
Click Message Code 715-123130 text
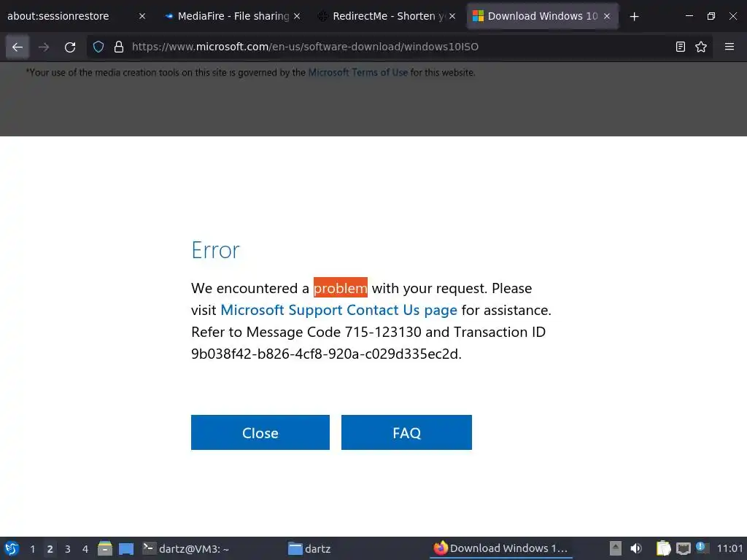click(333, 332)
